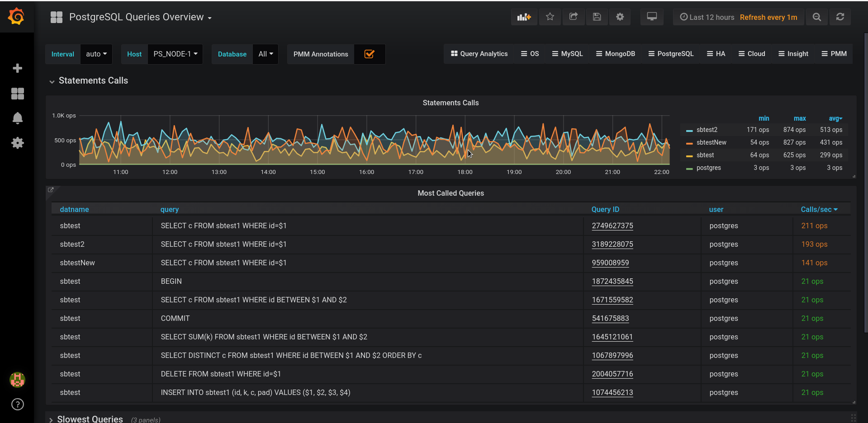Click the Grafana logo home icon
The height and width of the screenshot is (423, 868).
[x=17, y=17]
